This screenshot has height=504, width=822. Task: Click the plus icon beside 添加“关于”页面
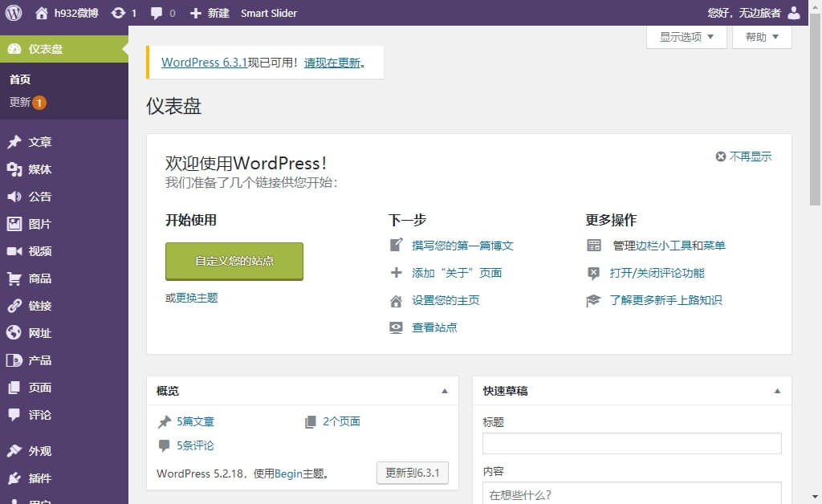(397, 272)
